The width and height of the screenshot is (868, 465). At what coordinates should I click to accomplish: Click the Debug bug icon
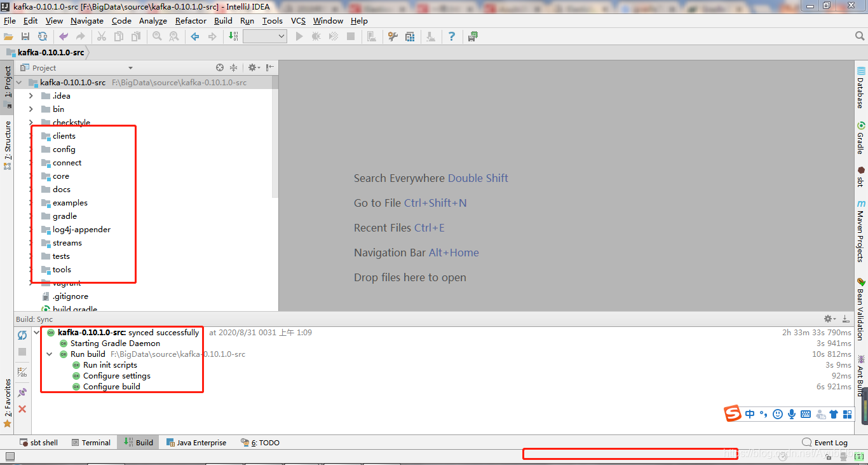(316, 37)
